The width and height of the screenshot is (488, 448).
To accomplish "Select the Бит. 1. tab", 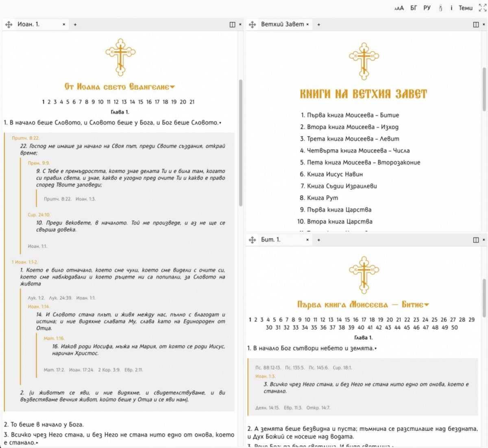I will pyautogui.click(x=270, y=240).
